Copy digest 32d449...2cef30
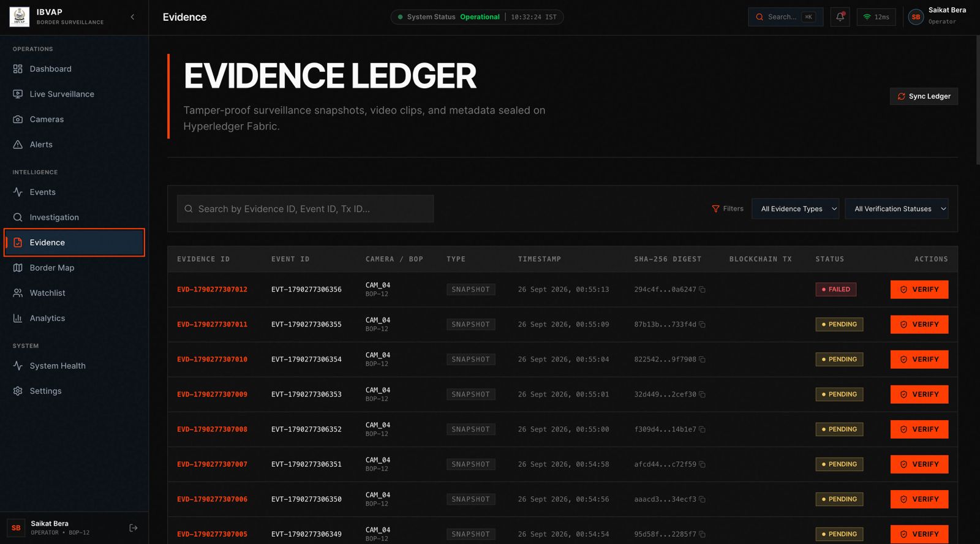This screenshot has height=544, width=980. tap(703, 395)
